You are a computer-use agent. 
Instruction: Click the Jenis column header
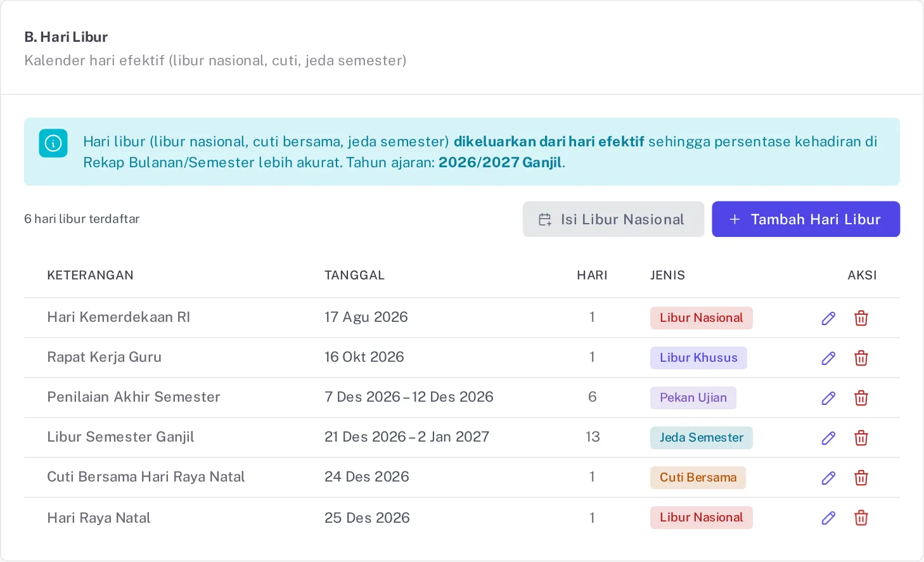tap(668, 276)
